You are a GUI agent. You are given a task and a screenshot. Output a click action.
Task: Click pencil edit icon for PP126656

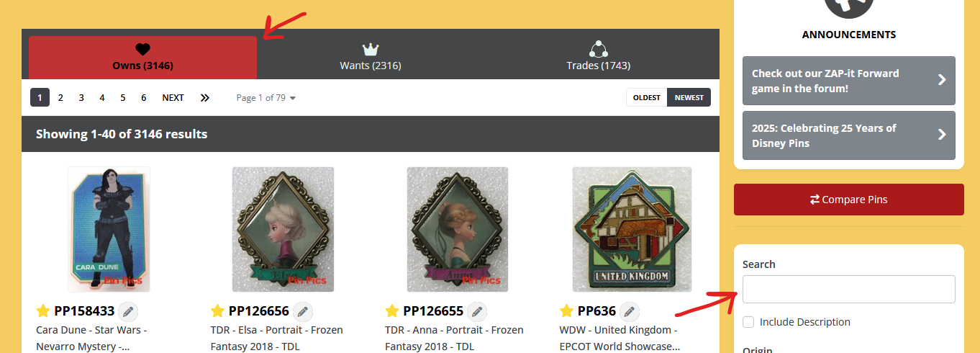(x=303, y=311)
